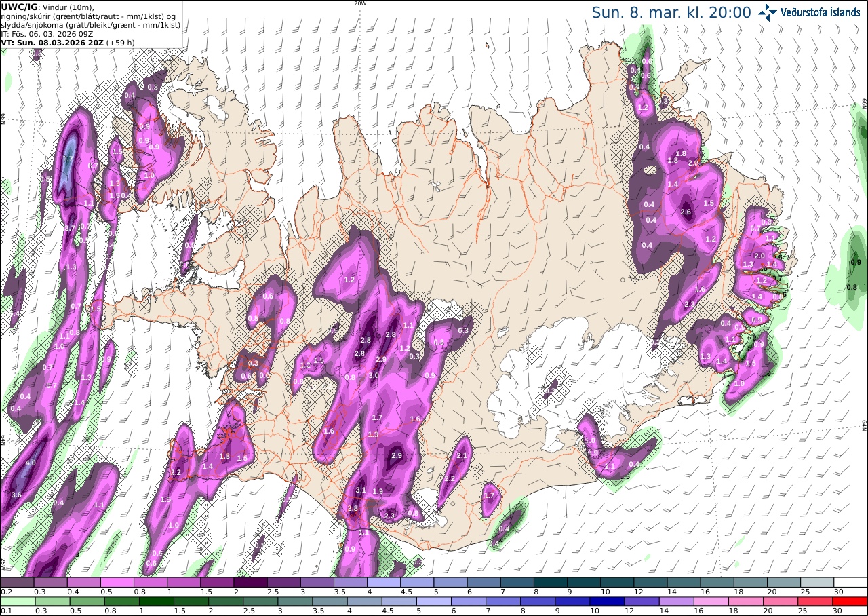Click the 3.7 value off the west coast
This screenshot has height=616, width=868.
(69, 229)
